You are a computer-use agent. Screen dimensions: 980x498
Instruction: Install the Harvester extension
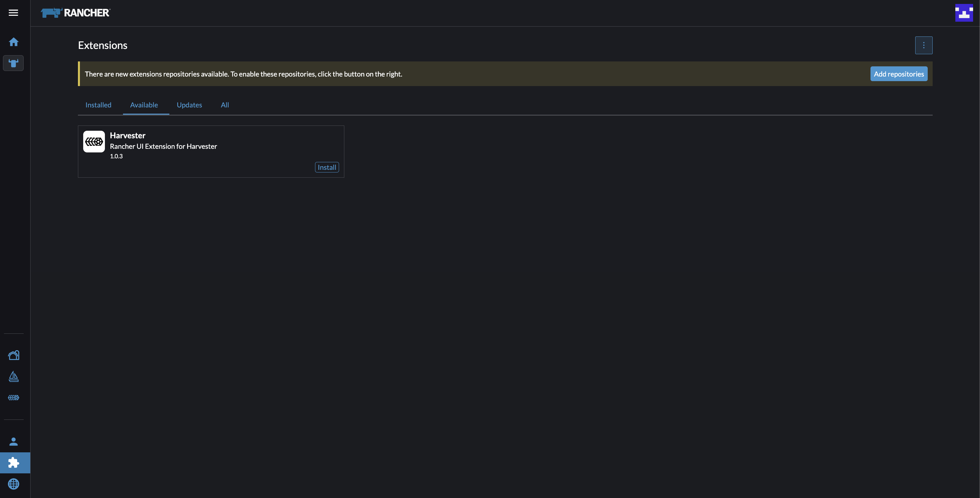click(327, 167)
